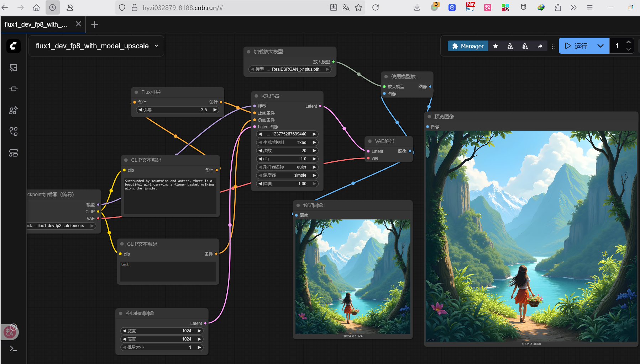Expand the workflow name dropdown menu
This screenshot has width=640, height=364.
click(x=156, y=46)
